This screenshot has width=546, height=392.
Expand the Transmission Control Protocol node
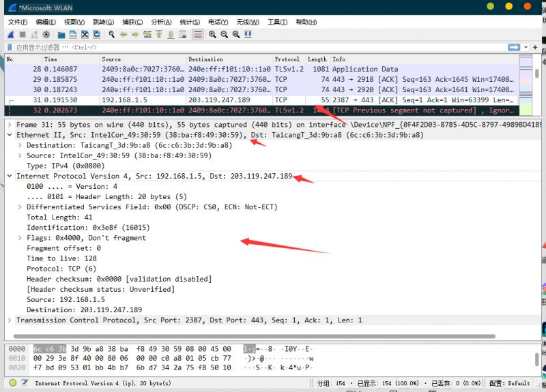click(10, 320)
